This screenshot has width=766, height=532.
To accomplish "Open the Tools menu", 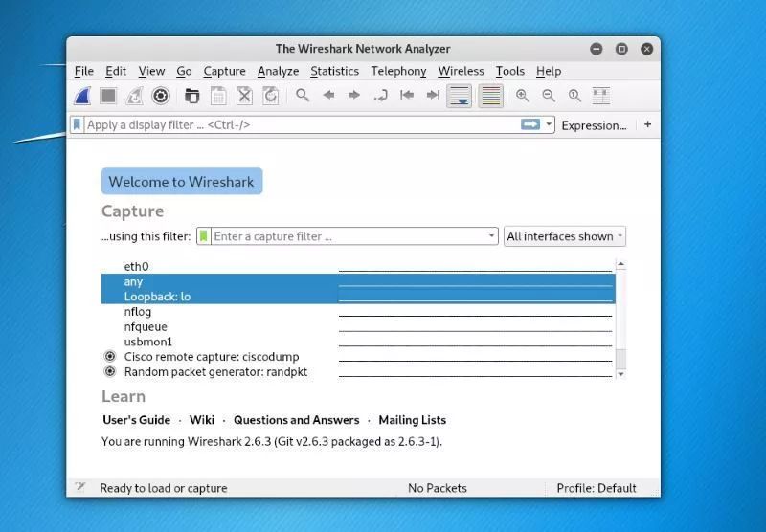I will click(510, 71).
